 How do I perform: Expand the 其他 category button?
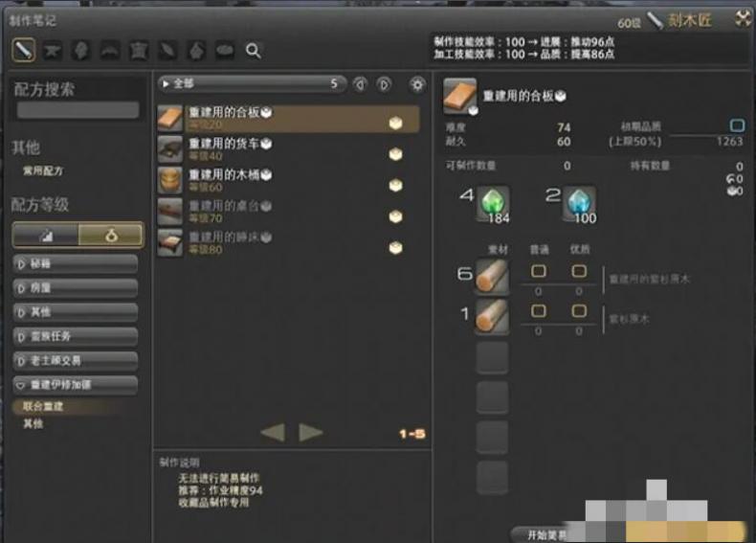pos(76,312)
